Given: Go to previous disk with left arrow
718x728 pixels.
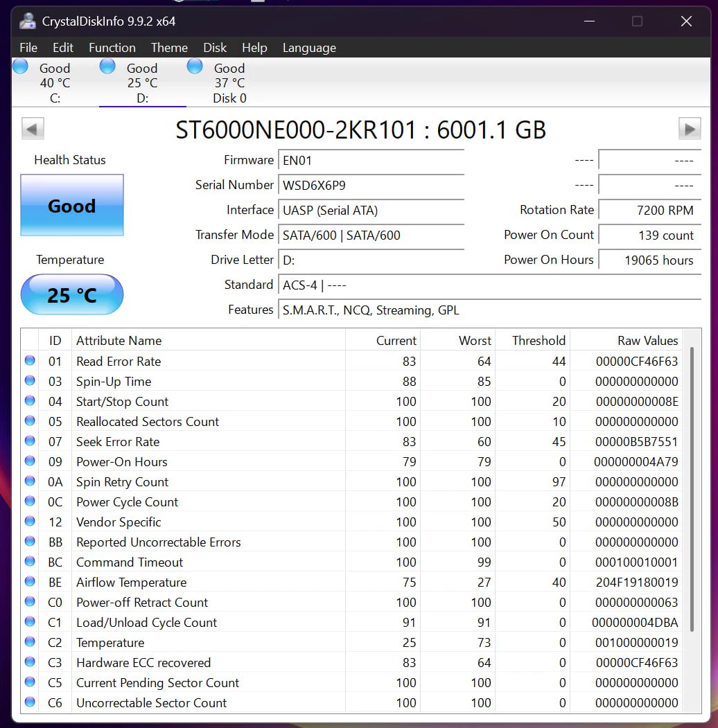Looking at the screenshot, I should 33,129.
